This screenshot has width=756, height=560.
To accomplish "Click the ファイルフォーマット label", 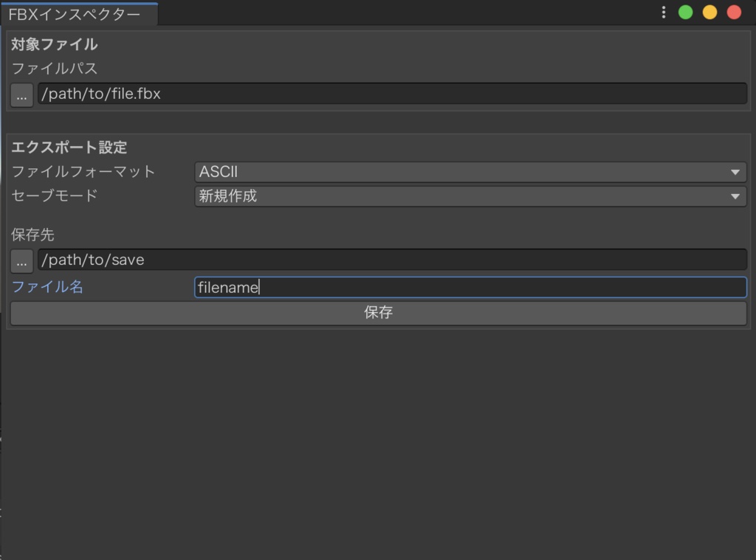I will [x=83, y=171].
